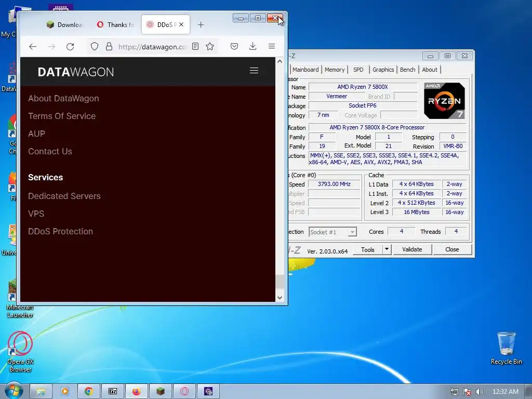This screenshot has width=532, height=399.
Task: Open Terms Of Service link
Action: click(62, 116)
